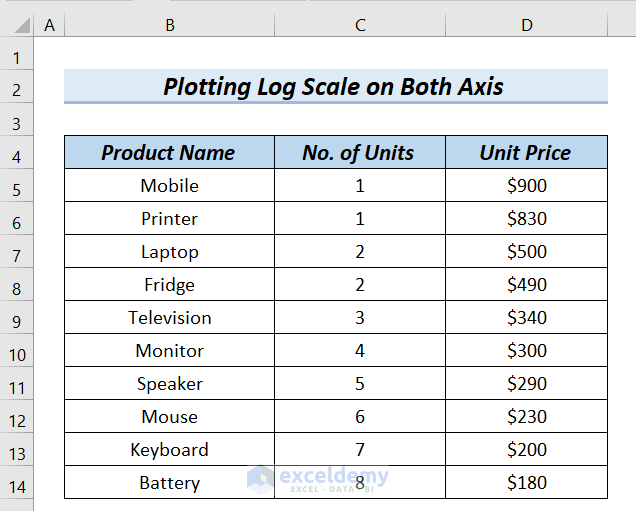The height and width of the screenshot is (511, 636).
Task: Click the 'Product Name' header cell
Action: coord(169,153)
